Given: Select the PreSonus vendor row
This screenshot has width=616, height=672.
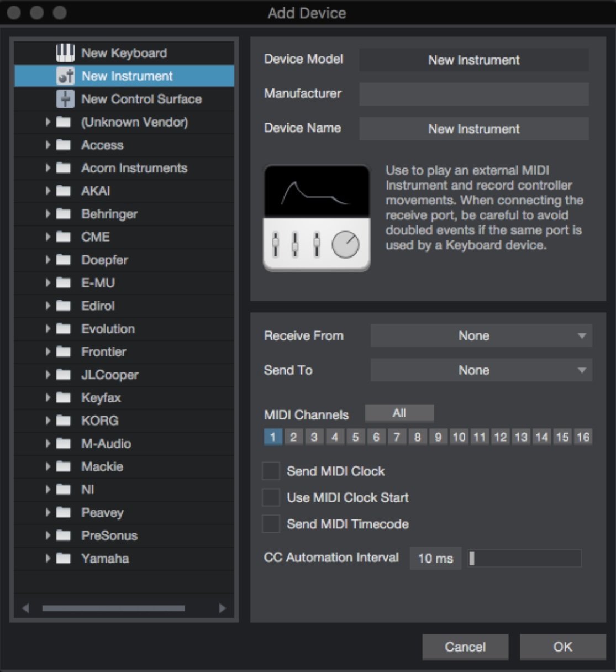Looking at the screenshot, I should [124, 535].
